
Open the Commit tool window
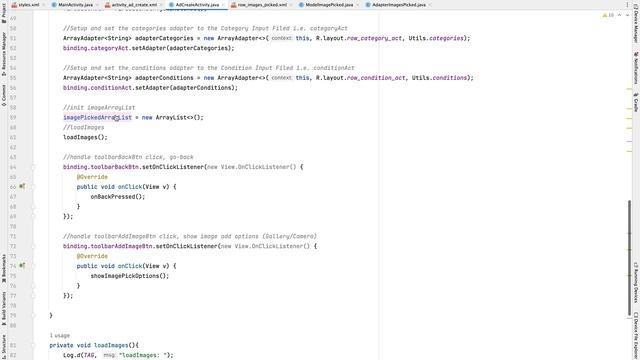tap(4, 96)
